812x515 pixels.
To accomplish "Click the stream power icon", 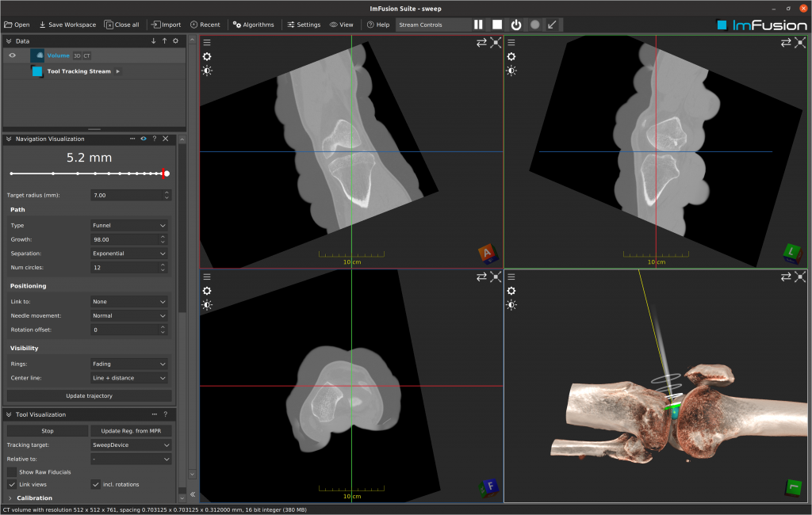I will pyautogui.click(x=516, y=25).
